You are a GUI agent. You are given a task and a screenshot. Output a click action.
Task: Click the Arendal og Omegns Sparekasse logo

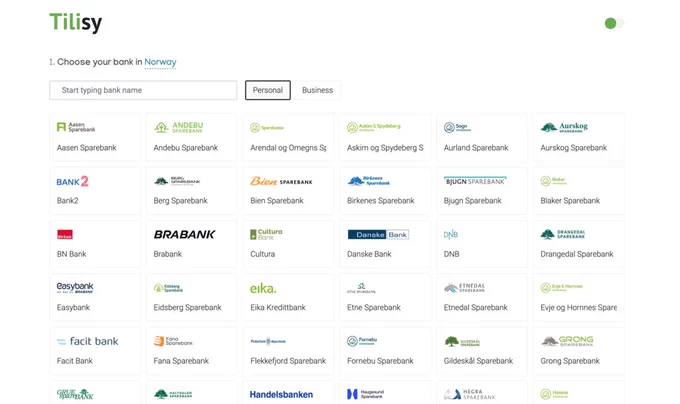pos(267,127)
